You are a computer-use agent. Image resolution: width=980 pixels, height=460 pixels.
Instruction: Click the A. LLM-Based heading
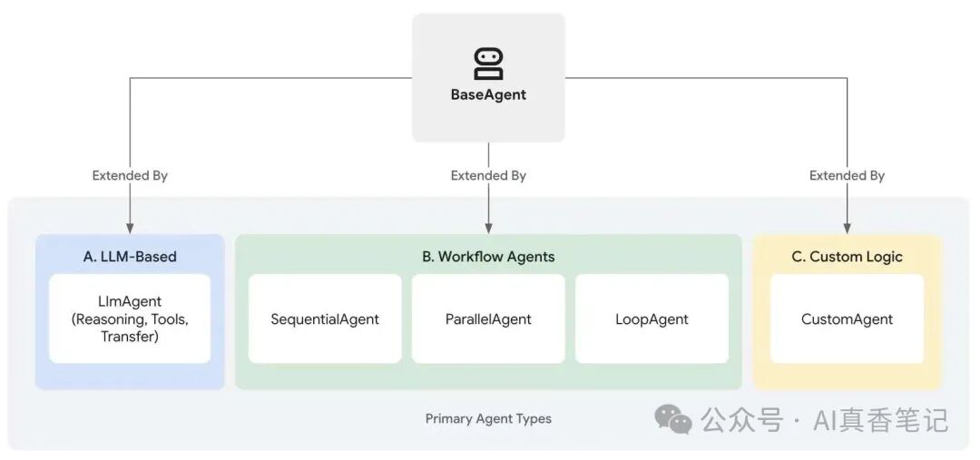click(130, 257)
